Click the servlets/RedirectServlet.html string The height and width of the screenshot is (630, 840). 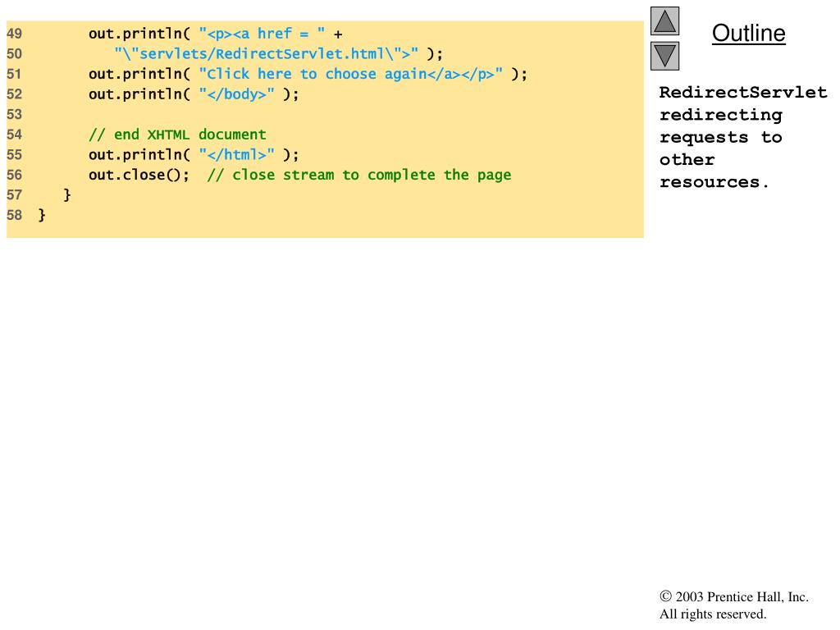pyautogui.click(x=267, y=54)
